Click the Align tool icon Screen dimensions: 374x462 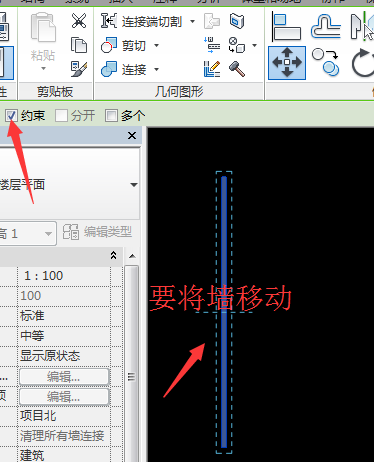(286, 27)
